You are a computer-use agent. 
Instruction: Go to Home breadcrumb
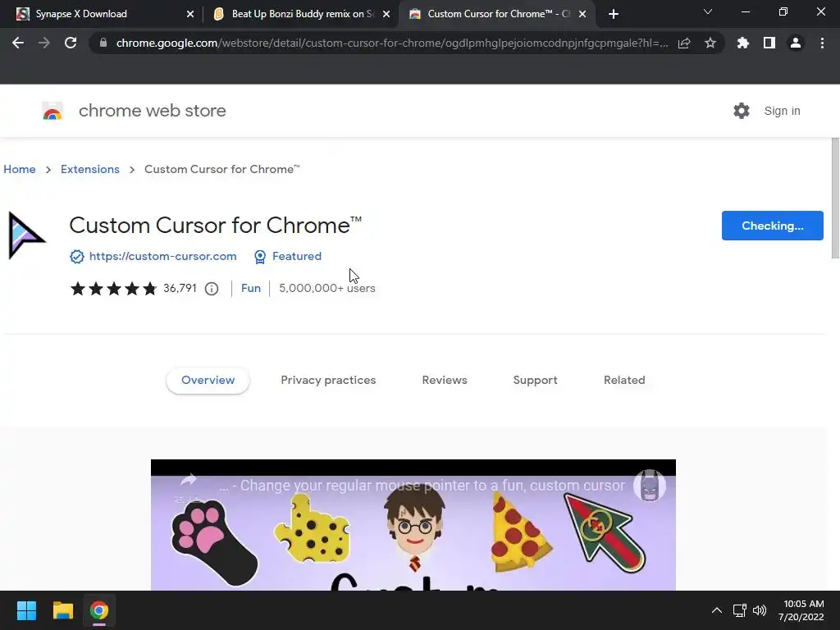[20, 169]
